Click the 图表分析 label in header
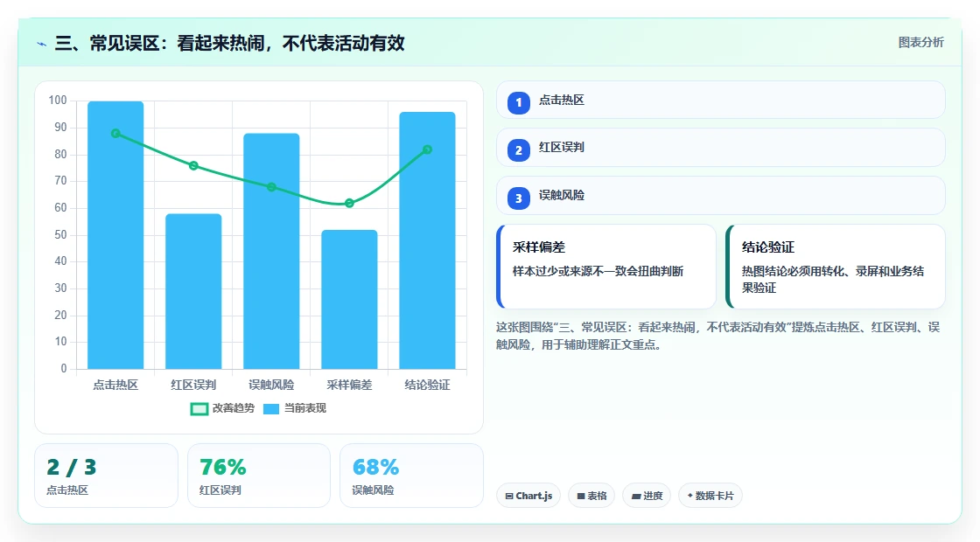Image resolution: width=980 pixels, height=542 pixels. [920, 43]
